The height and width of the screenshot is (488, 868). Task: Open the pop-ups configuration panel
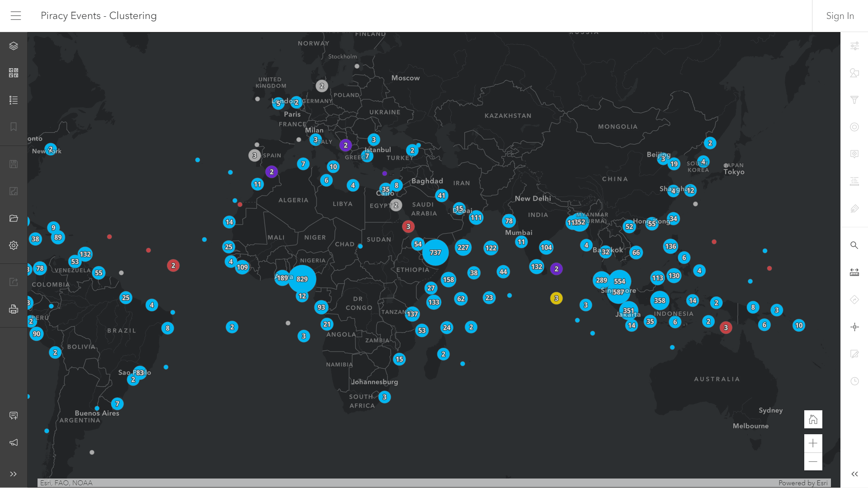point(854,154)
